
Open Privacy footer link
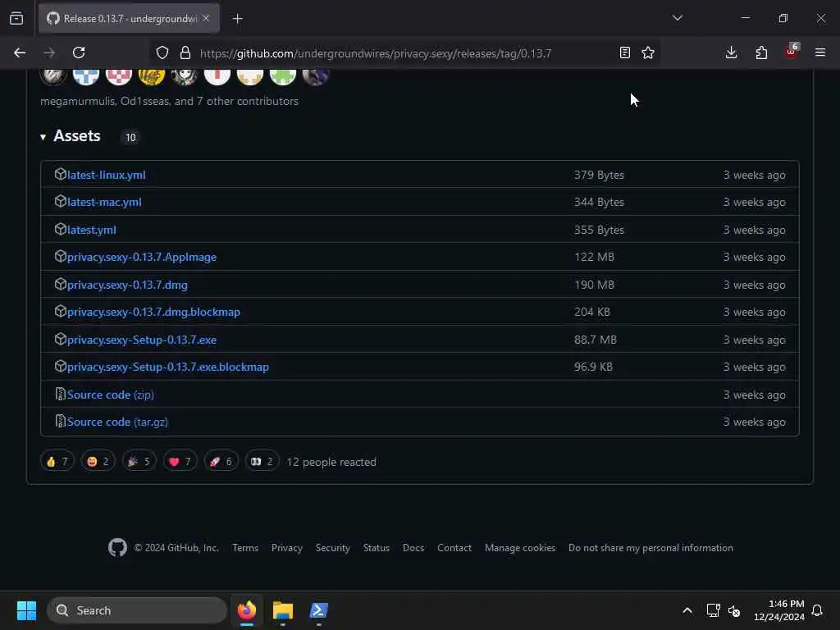[x=286, y=548]
